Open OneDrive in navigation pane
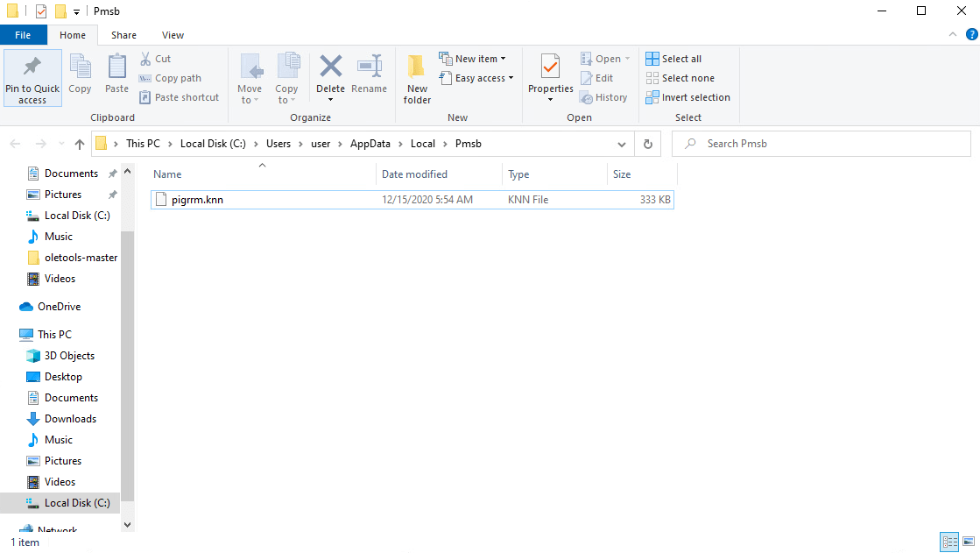This screenshot has height=553, width=980. pyautogui.click(x=52, y=307)
